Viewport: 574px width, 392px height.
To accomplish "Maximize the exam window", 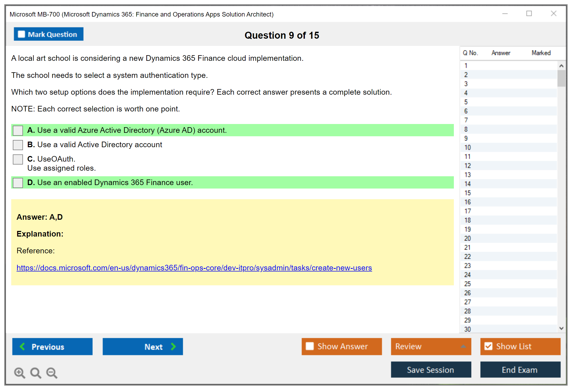I will [529, 14].
